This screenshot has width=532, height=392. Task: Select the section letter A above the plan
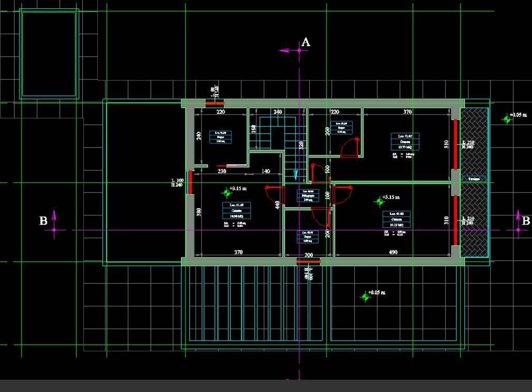(x=306, y=42)
